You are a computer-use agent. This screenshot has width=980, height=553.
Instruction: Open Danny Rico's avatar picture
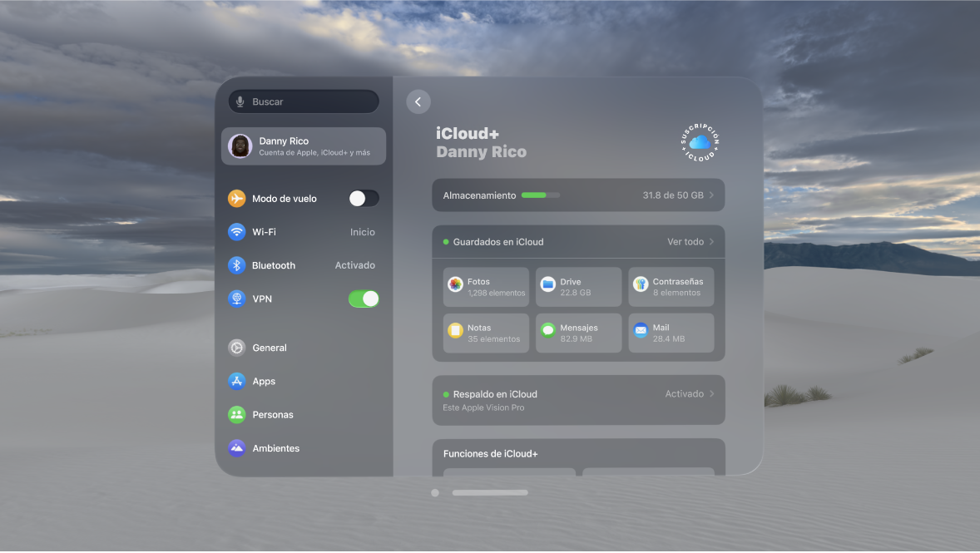click(240, 146)
